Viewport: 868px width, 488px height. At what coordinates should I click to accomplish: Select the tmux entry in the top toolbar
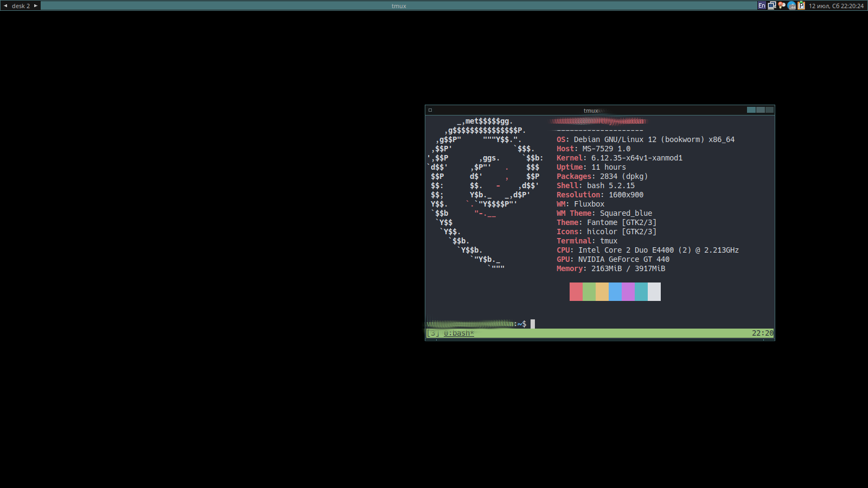coord(399,6)
